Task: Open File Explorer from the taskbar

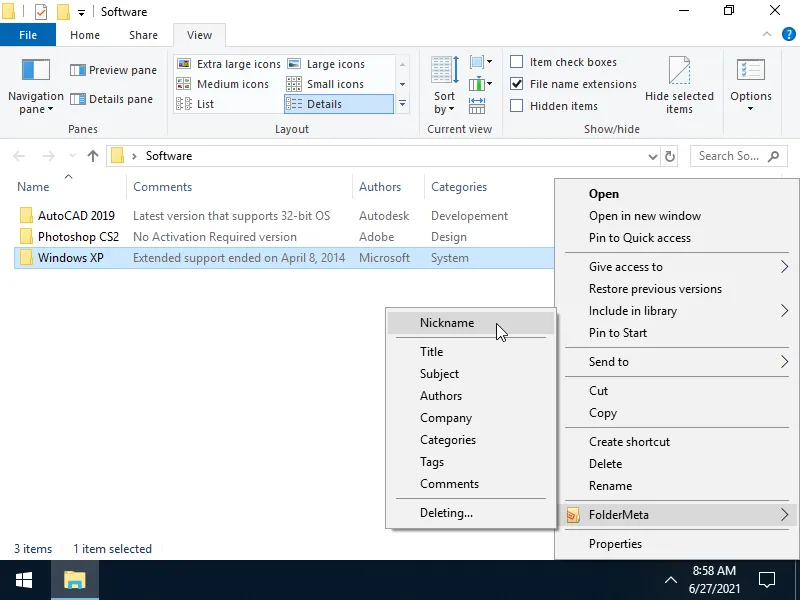Action: tap(74, 579)
